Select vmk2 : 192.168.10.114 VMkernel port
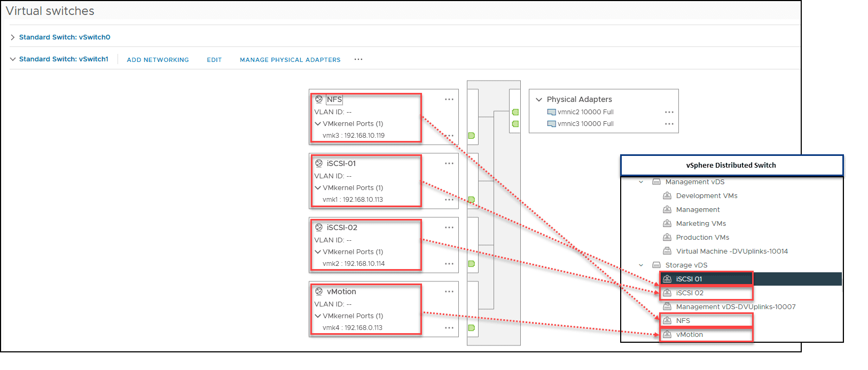868x370 pixels. [354, 264]
